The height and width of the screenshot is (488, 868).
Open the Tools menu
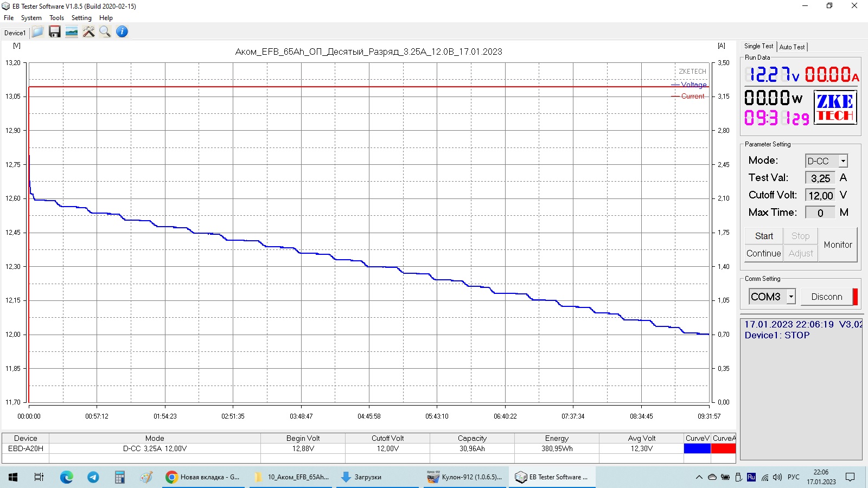[x=56, y=18]
